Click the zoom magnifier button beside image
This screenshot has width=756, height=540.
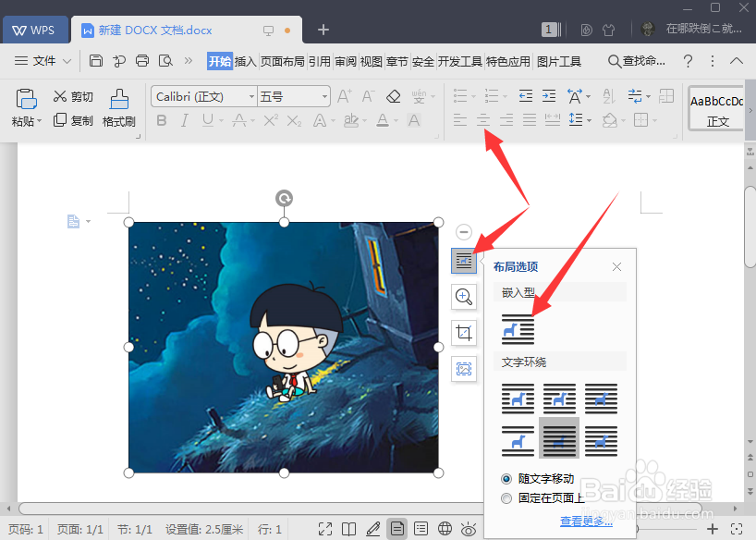coord(464,297)
